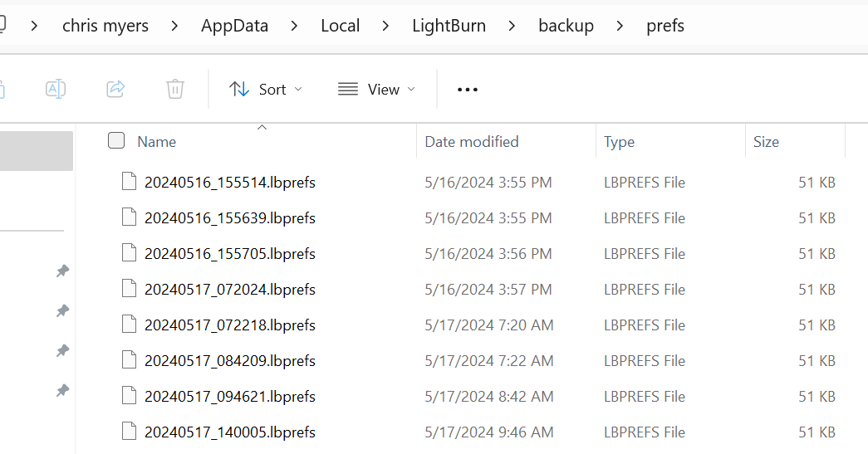Select file 20240516_155705.lbprefs

coord(230,254)
